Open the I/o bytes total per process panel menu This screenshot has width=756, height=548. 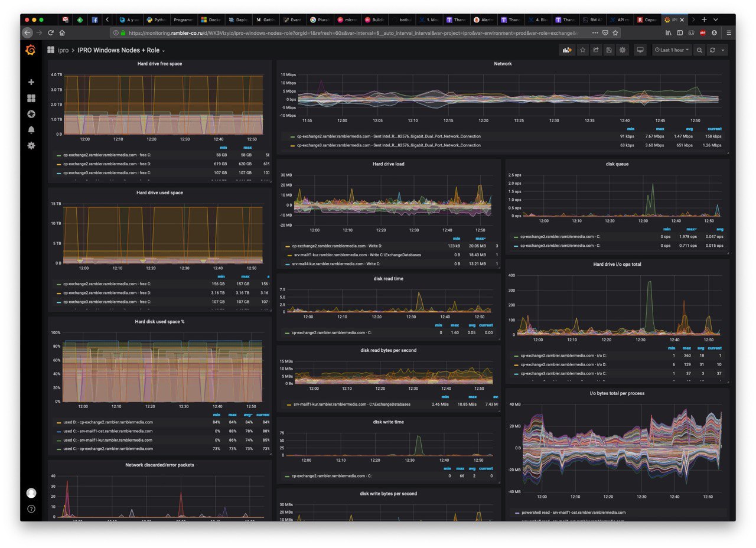(617, 393)
